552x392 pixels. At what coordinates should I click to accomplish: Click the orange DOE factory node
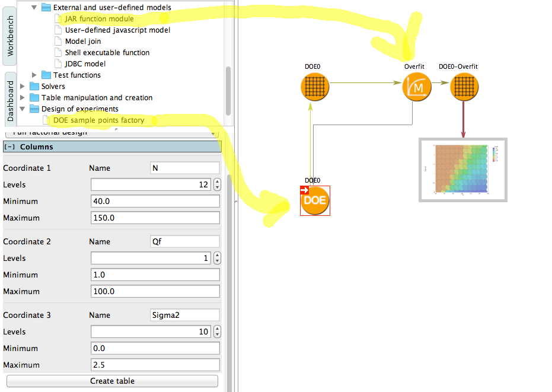pyautogui.click(x=315, y=200)
